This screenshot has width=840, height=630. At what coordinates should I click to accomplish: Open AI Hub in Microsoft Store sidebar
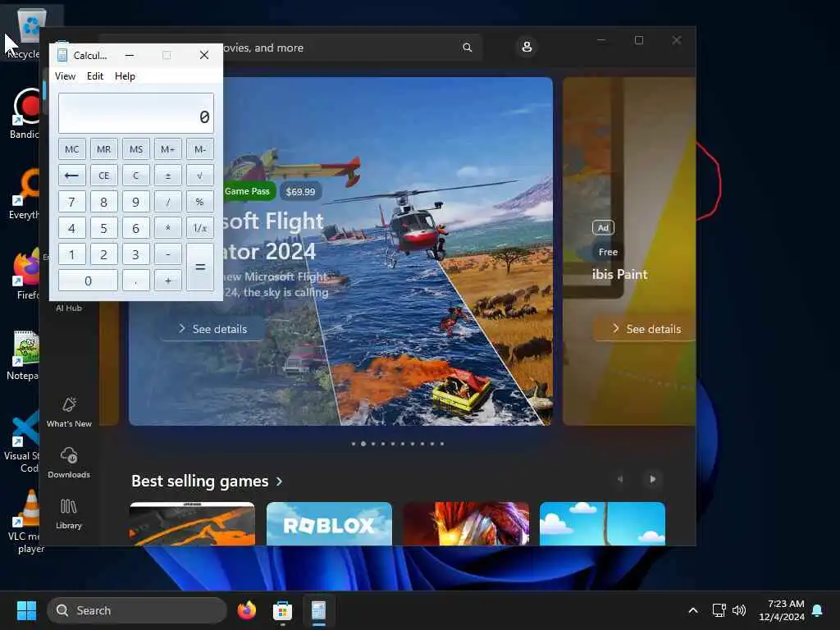click(x=69, y=308)
